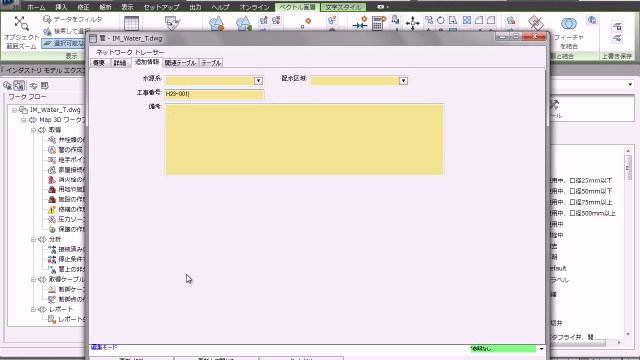
Task: Click the crossed diamond icon left of フィーチャ
Action: pos(536,23)
